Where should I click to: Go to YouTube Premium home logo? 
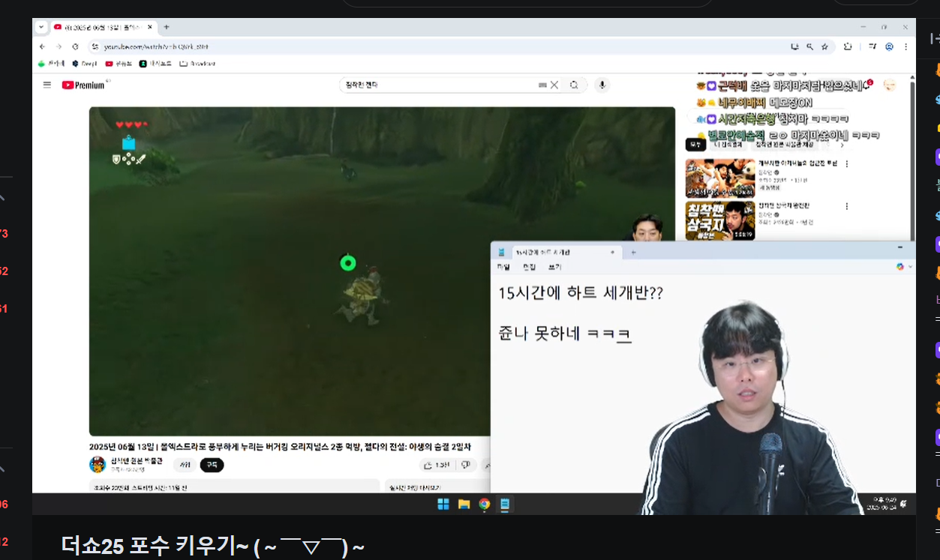tap(83, 85)
